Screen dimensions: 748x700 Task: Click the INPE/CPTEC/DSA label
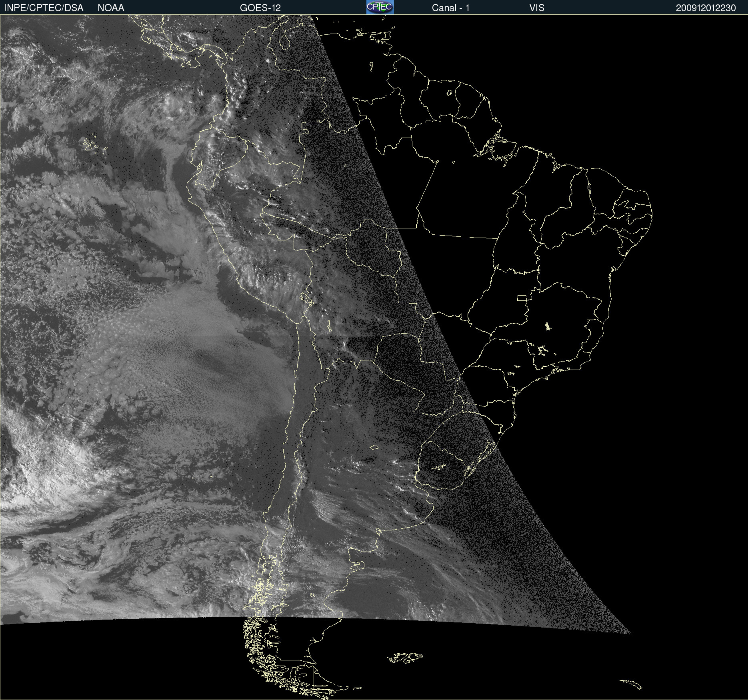point(44,8)
